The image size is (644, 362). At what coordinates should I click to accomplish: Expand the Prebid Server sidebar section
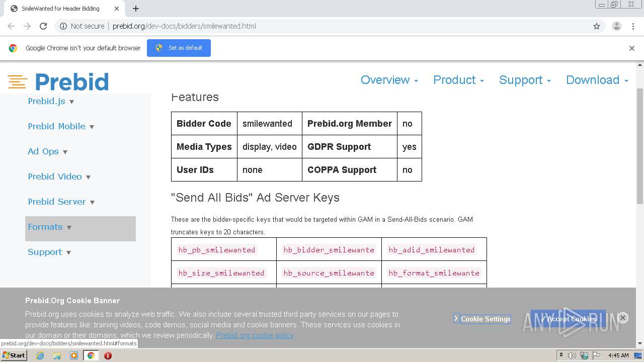(61, 202)
